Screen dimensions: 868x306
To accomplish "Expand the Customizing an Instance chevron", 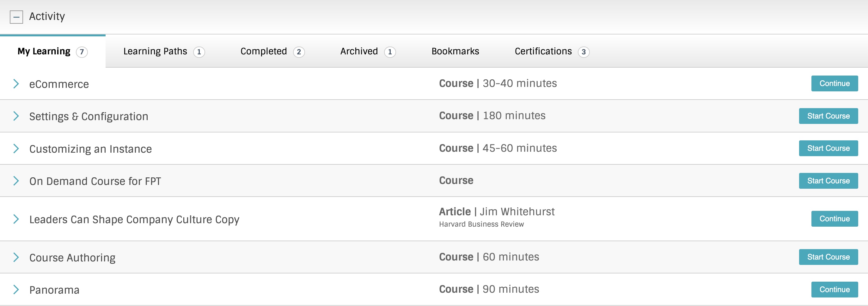I will [16, 148].
